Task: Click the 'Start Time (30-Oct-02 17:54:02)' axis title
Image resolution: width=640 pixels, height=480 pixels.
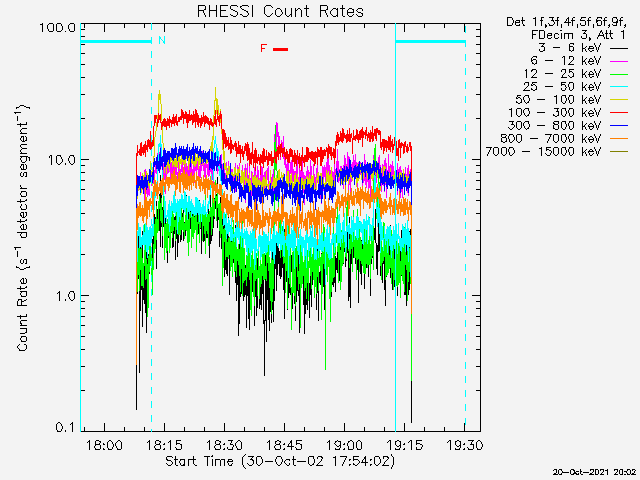Action: coord(280,462)
